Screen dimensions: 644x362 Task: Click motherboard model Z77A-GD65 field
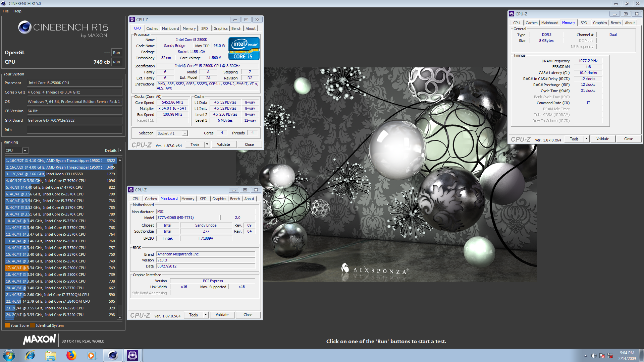(188, 218)
